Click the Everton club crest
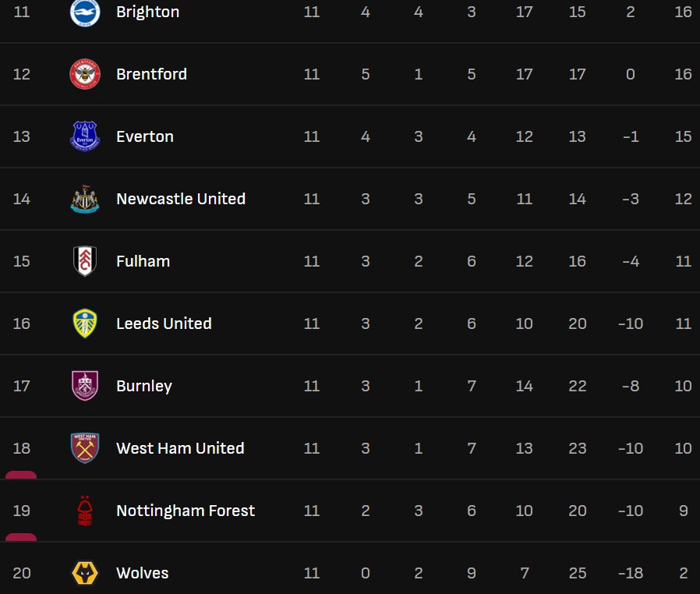Viewport: 700px width, 594px height. (85, 136)
